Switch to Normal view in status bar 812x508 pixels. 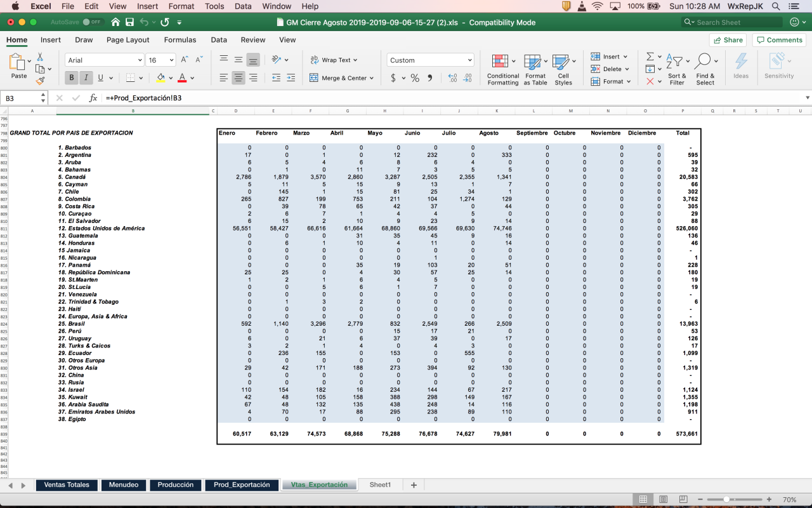[643, 500]
